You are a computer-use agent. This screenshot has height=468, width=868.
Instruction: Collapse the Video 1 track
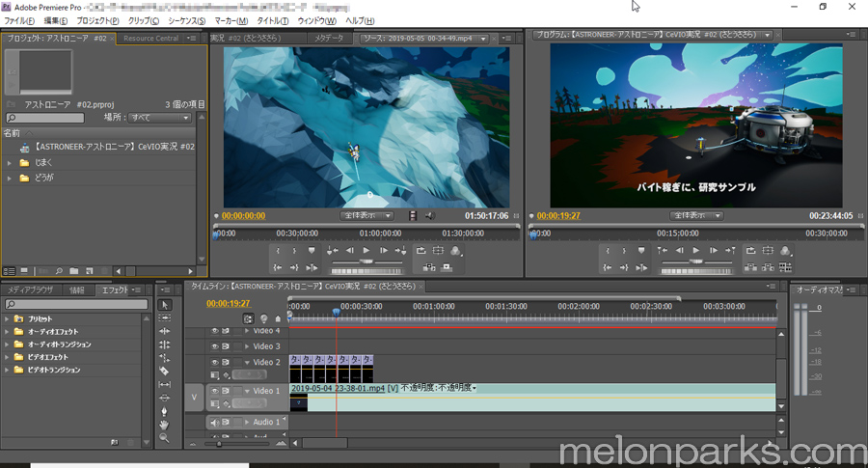[x=247, y=391]
